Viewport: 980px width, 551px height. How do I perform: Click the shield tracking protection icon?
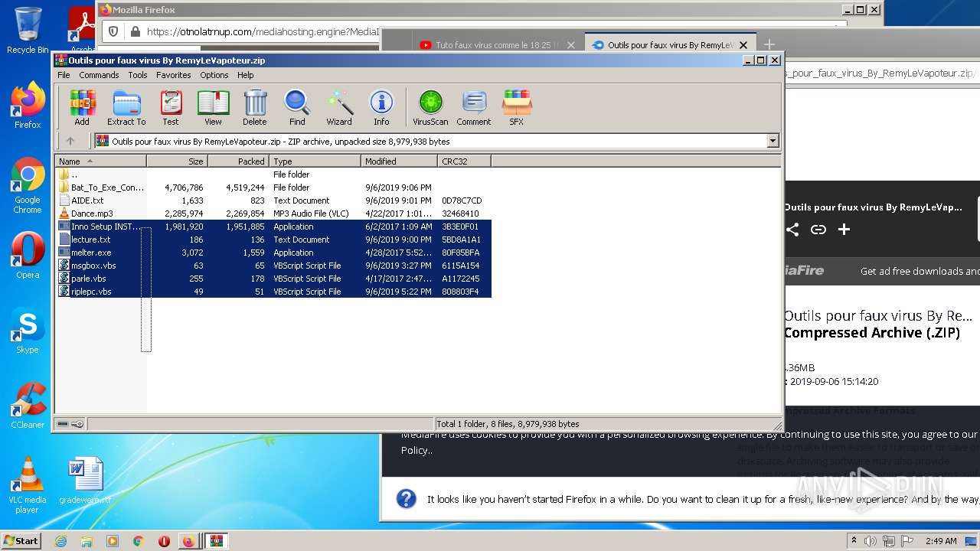113,31
